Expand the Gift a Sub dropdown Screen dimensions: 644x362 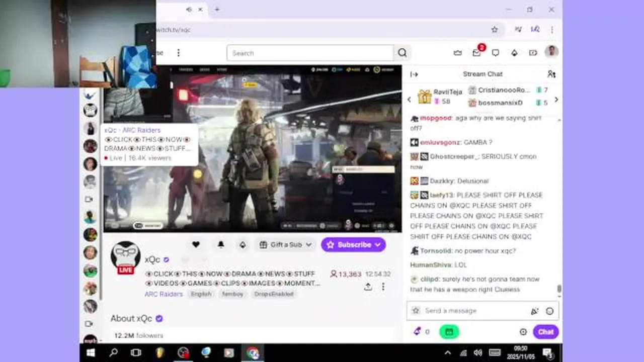(x=285, y=244)
